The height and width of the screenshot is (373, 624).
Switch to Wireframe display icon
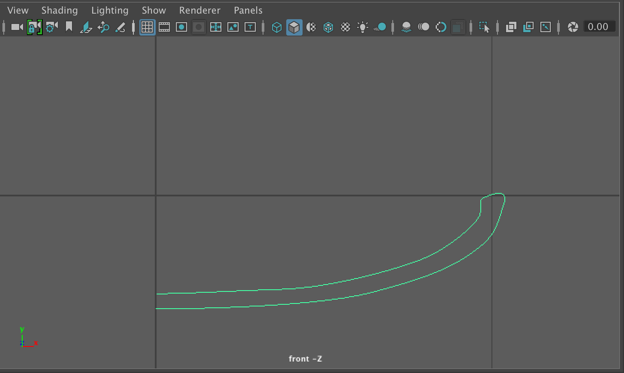[277, 27]
